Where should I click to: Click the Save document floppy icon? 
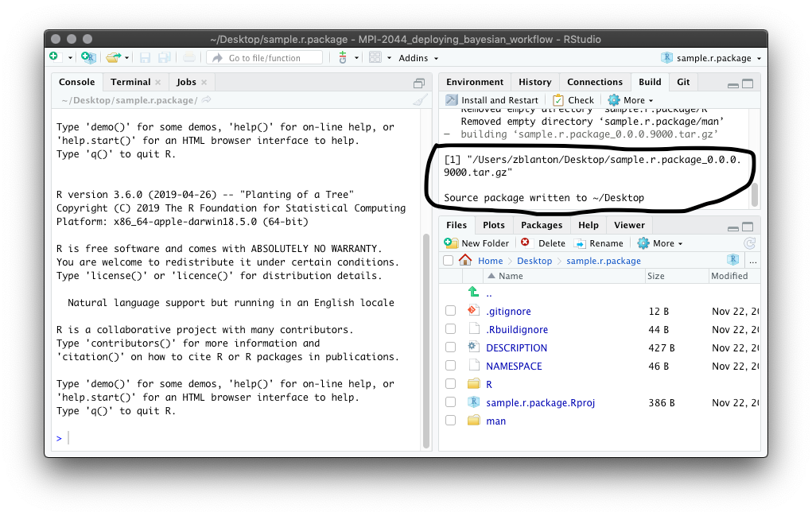click(x=145, y=58)
